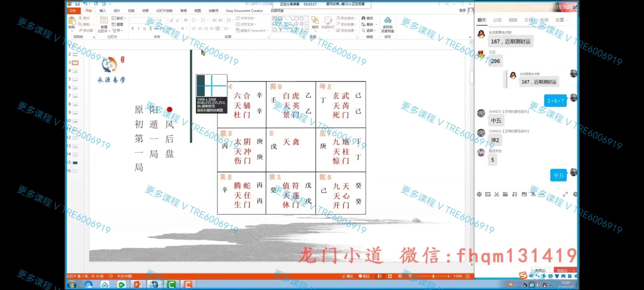This screenshot has width=644, height=290.
Task: Toggle center text alignment
Action: tap(200, 28)
